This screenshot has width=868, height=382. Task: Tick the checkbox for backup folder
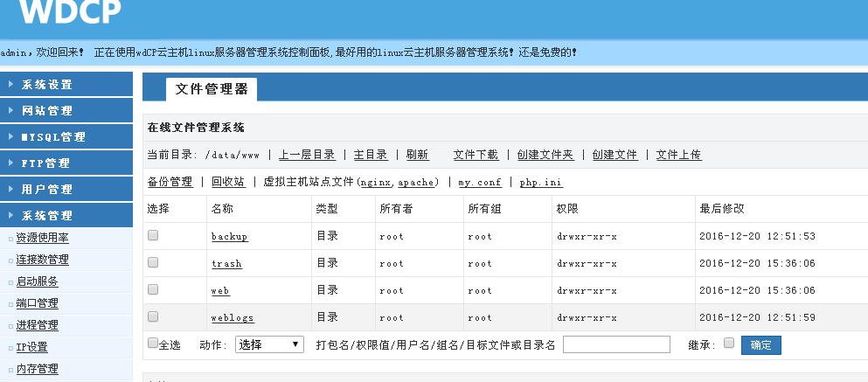[153, 235]
